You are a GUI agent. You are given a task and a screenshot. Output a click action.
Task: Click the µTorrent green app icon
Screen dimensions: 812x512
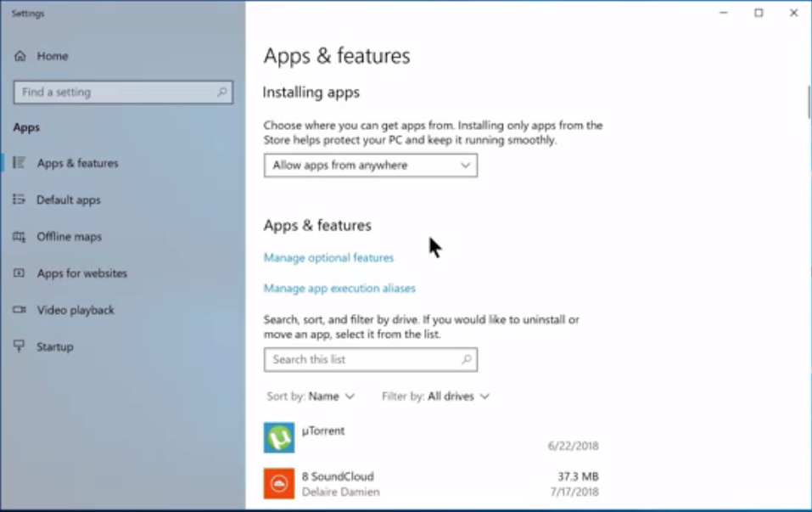click(x=279, y=438)
